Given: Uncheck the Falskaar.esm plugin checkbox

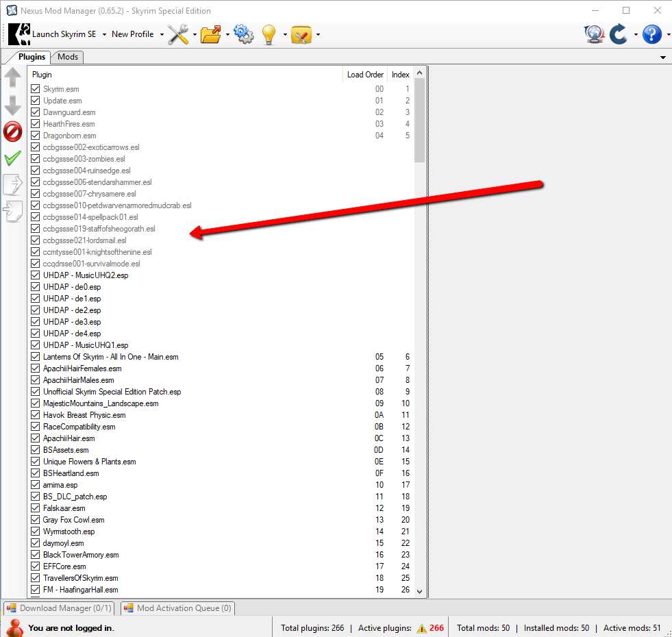Looking at the screenshot, I should pos(36,508).
